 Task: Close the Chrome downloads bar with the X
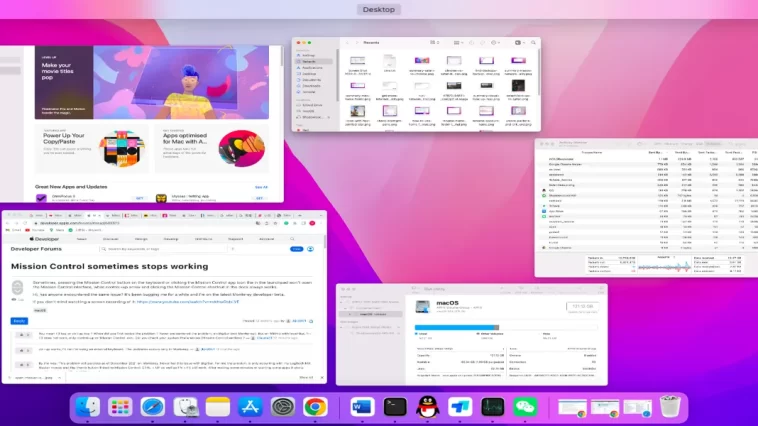pyautogui.click(x=322, y=378)
